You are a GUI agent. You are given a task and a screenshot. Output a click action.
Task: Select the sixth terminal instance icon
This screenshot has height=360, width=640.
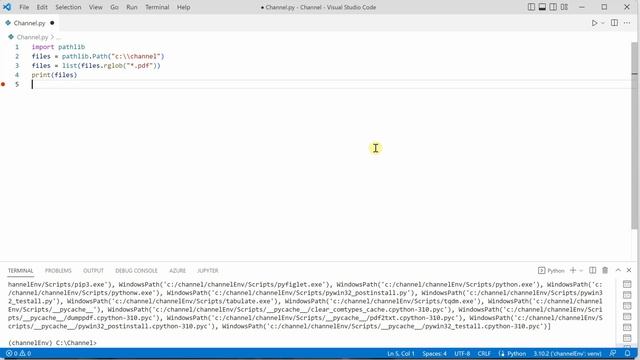tap(627, 338)
